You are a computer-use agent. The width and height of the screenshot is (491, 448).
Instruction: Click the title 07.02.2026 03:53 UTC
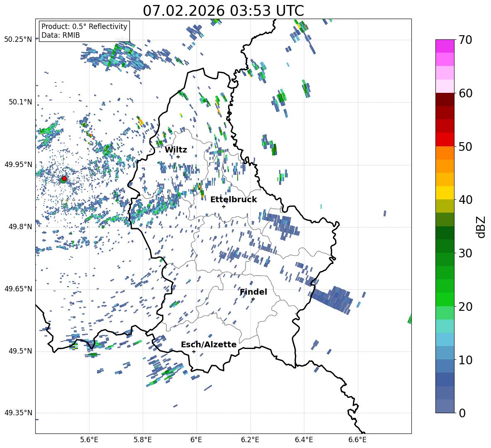pyautogui.click(x=223, y=11)
